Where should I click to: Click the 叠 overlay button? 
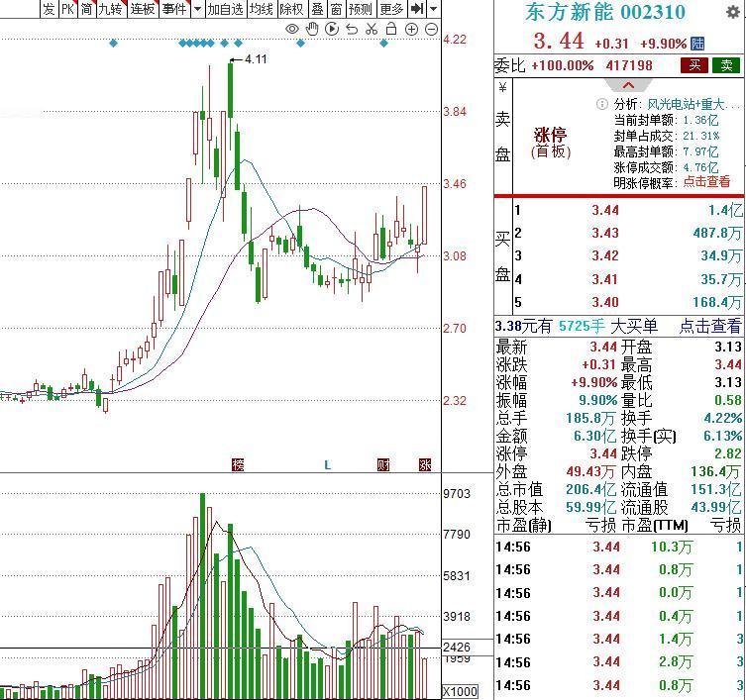[x=317, y=9]
